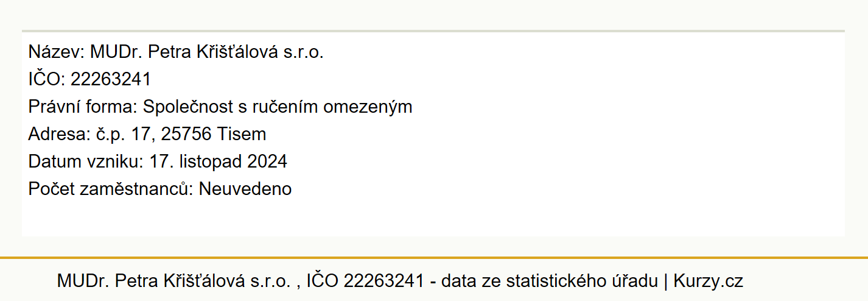868x301 pixels.
Task: Click the "Právní forma:" label
Action: pos(83,107)
